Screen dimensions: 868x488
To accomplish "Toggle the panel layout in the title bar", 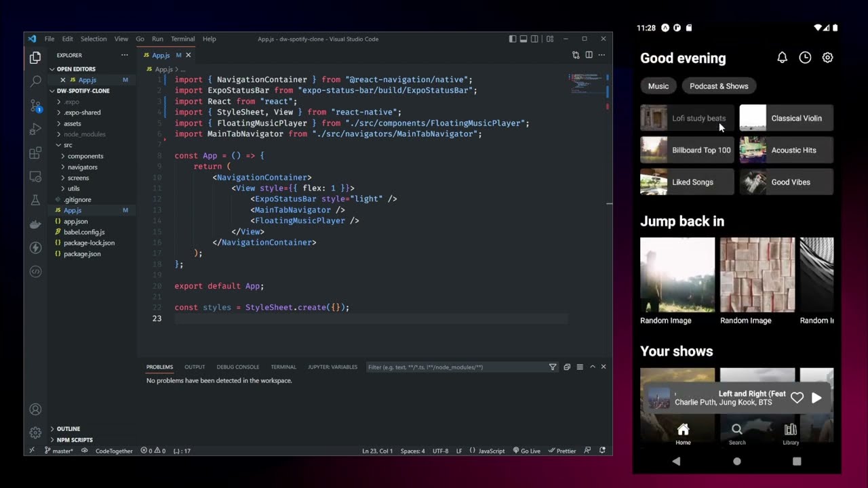I will click(x=524, y=39).
